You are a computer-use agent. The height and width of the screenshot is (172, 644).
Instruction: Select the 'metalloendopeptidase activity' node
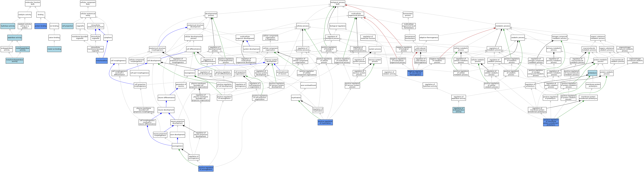point(15,61)
